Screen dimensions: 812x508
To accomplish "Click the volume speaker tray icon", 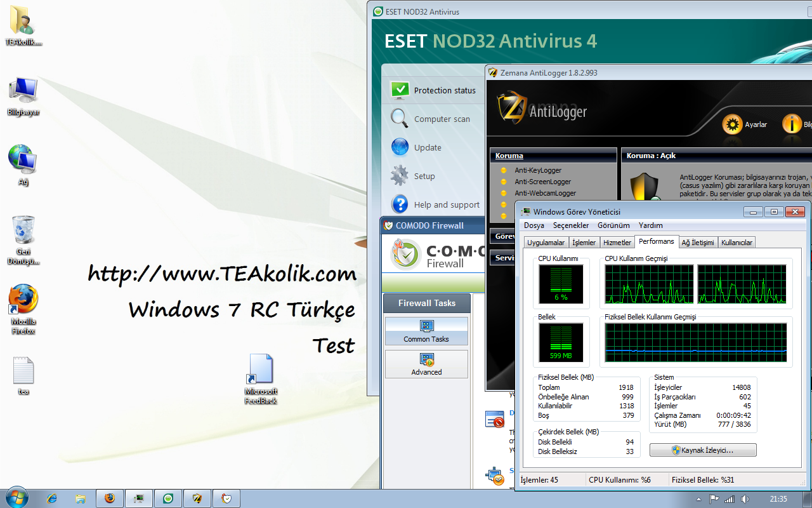I will tap(745, 498).
